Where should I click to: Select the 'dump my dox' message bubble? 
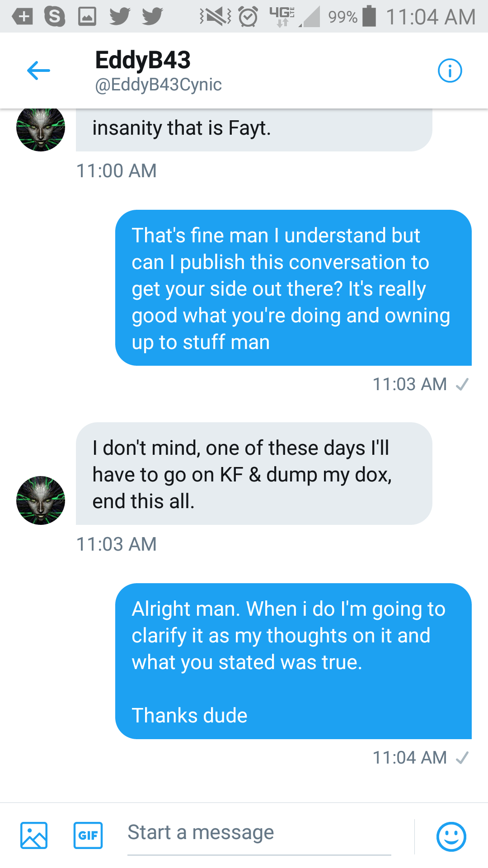tap(254, 473)
